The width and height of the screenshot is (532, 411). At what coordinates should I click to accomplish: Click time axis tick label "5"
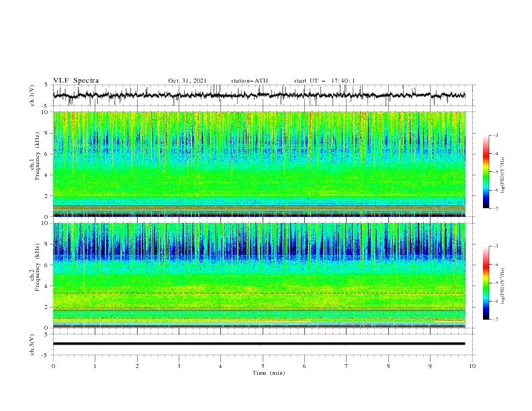coord(263,366)
